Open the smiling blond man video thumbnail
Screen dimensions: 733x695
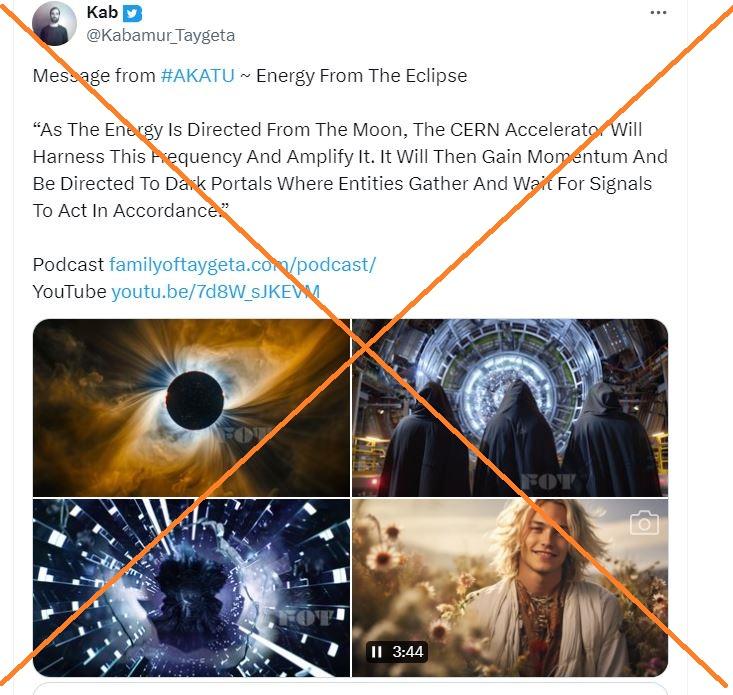pyautogui.click(x=510, y=588)
